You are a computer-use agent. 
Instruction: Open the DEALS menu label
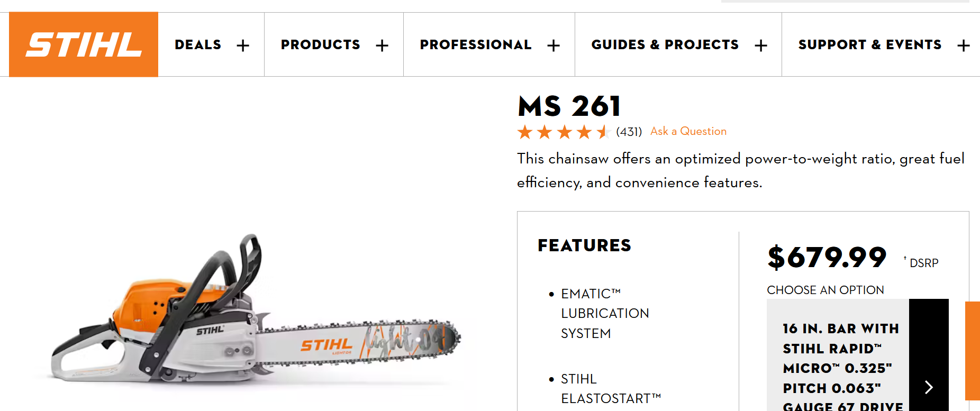click(x=198, y=45)
